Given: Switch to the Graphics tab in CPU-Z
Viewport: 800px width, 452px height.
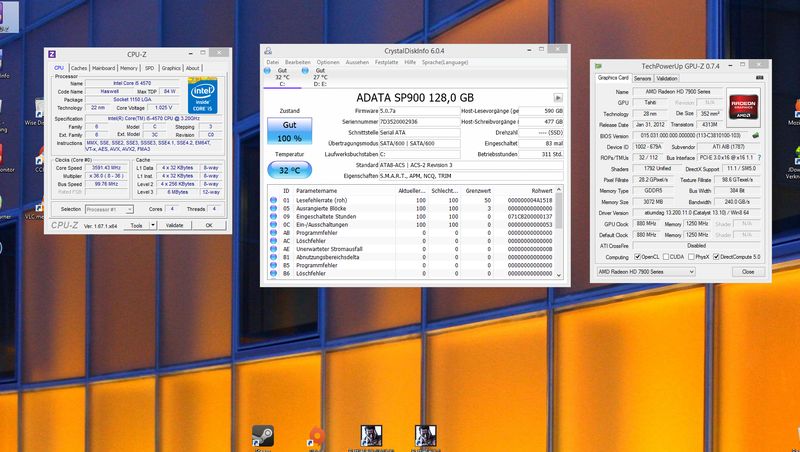Looking at the screenshot, I should pos(171,68).
